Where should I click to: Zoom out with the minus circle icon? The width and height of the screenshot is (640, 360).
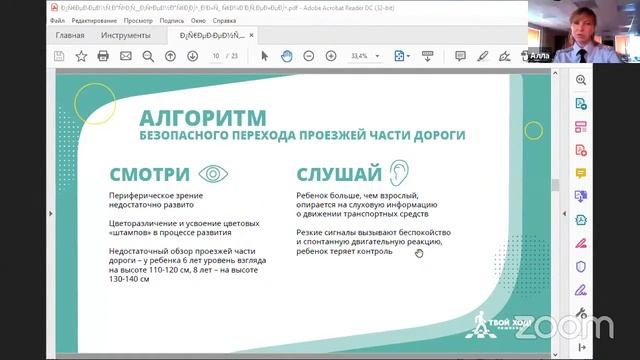(309, 56)
